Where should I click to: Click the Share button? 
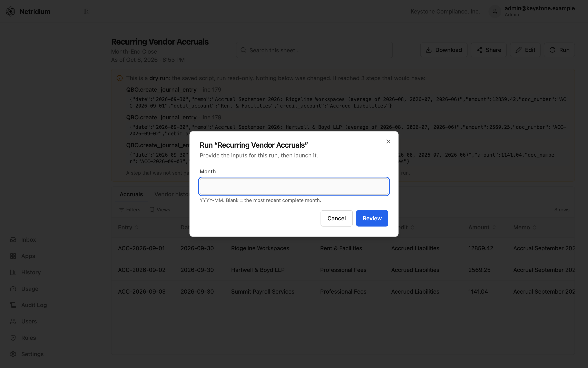point(489,50)
